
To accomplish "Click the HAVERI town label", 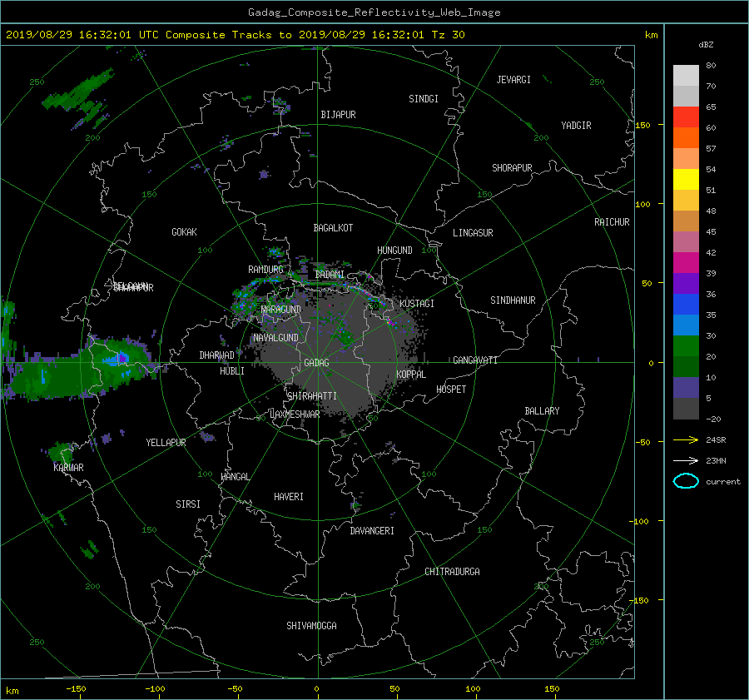I will point(289,497).
